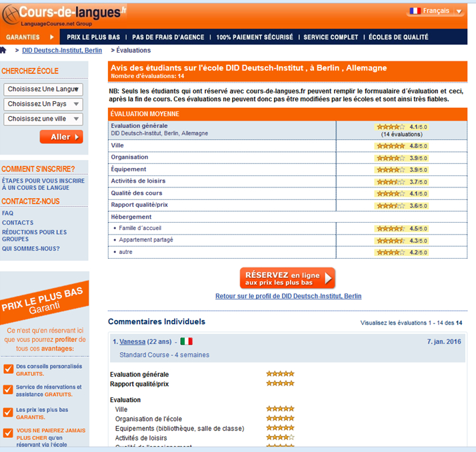476x452 pixels.
Task: Click Réservez en ligne button
Action: (x=287, y=278)
